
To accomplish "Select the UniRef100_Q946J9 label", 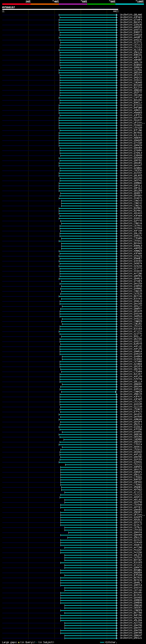I will click(x=131, y=301).
